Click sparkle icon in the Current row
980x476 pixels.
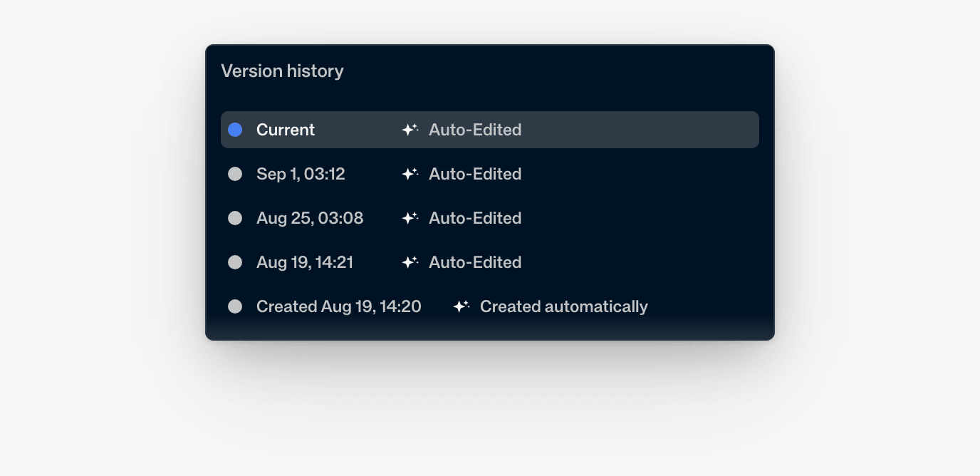click(410, 130)
